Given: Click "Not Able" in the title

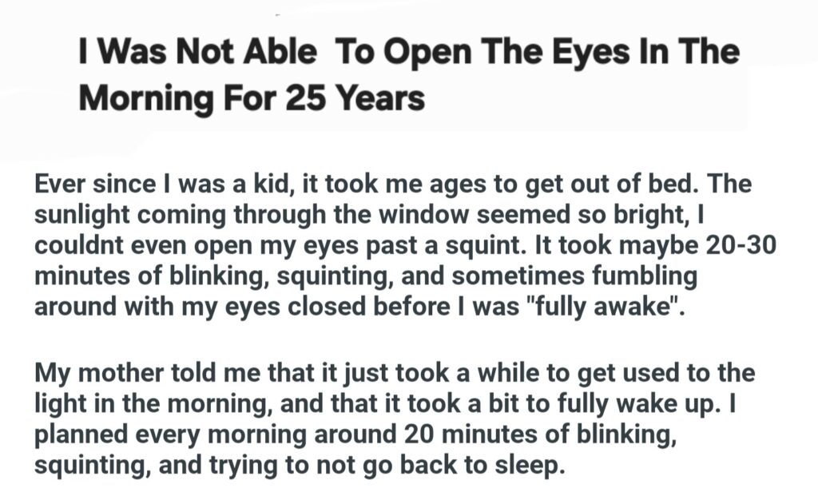Looking at the screenshot, I should coord(247,53).
